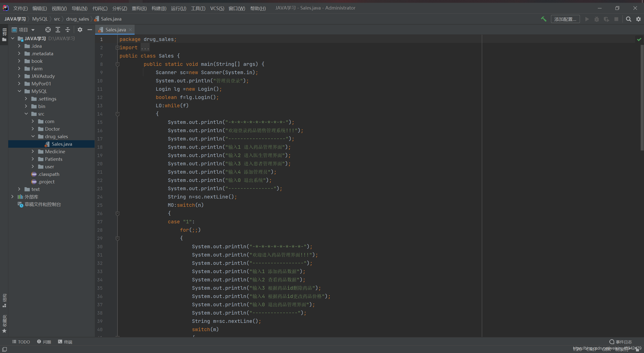Toggle tool window bars icon at bottom-left corner
Viewport: 644px width, 353px height.
(x=5, y=349)
